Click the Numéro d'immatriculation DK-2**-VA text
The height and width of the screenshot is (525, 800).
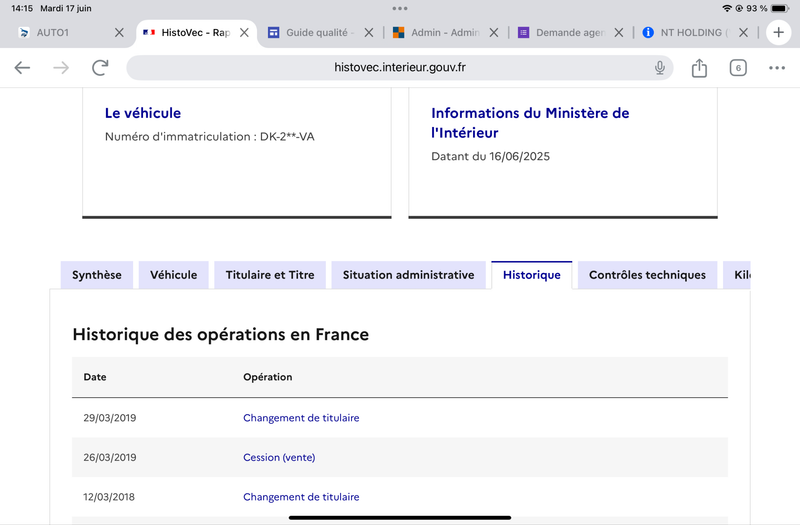point(210,137)
